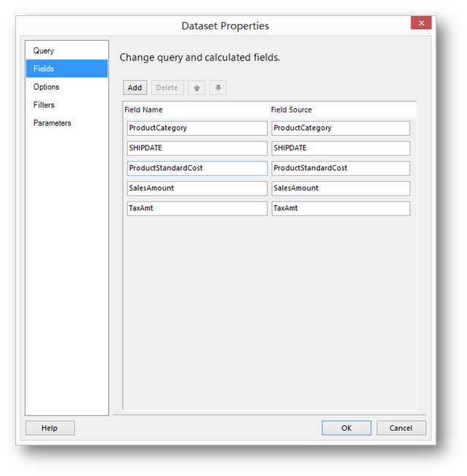Close the Dataset Properties dialog
The height and width of the screenshot is (476, 467).
click(x=421, y=23)
